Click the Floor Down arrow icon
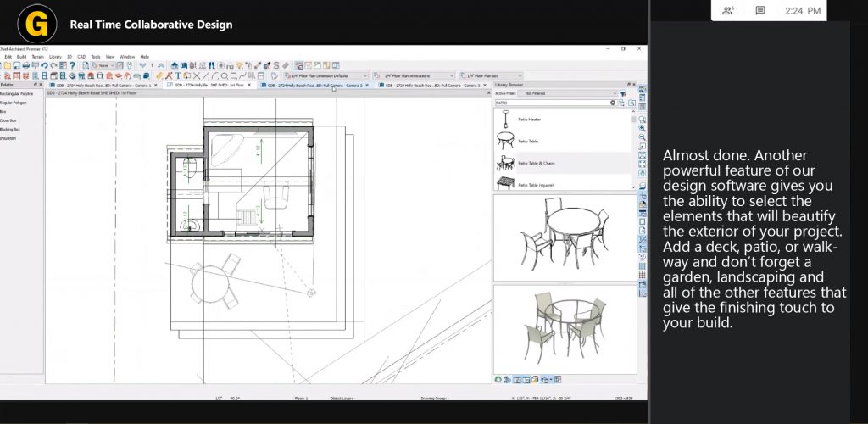 point(143,65)
